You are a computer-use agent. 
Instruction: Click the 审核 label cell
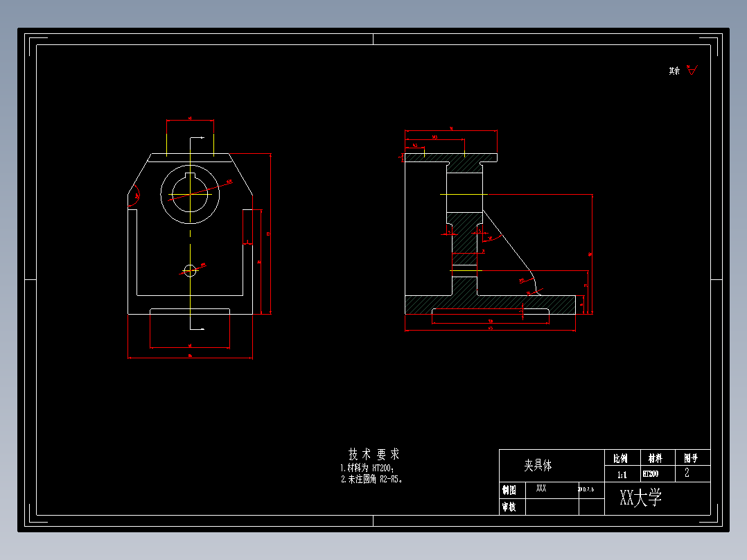512,507
